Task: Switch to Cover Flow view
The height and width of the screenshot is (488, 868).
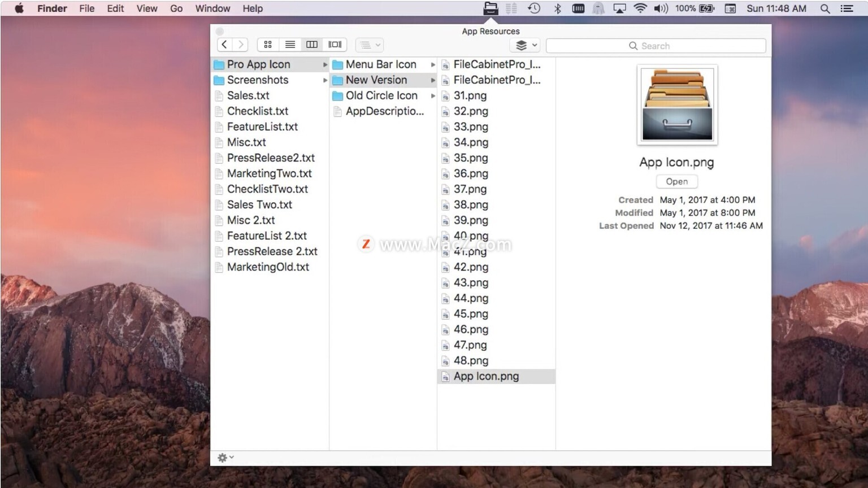Action: [335, 45]
